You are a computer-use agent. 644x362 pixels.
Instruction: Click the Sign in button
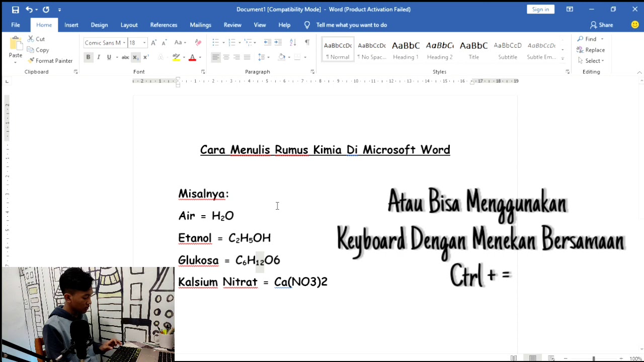540,10
